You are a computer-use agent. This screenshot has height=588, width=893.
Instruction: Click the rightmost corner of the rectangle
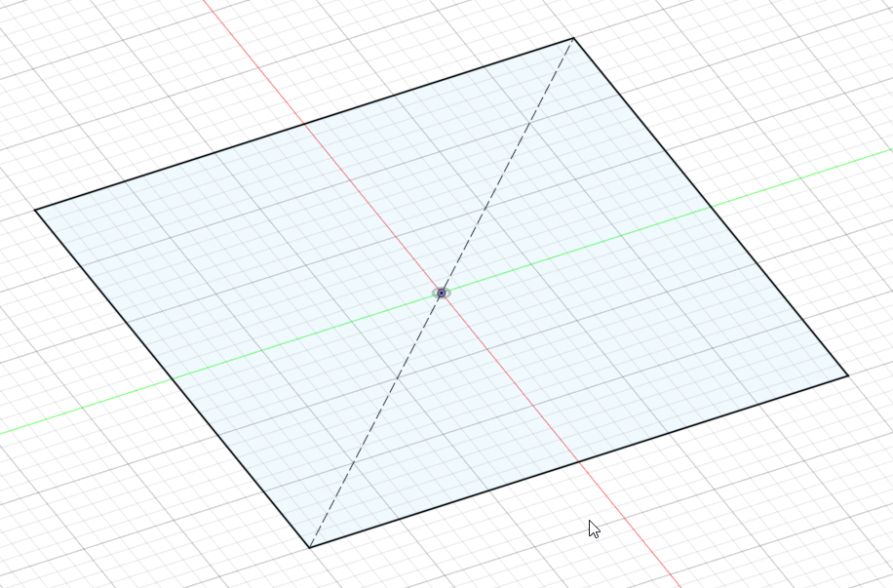pyautogui.click(x=848, y=375)
